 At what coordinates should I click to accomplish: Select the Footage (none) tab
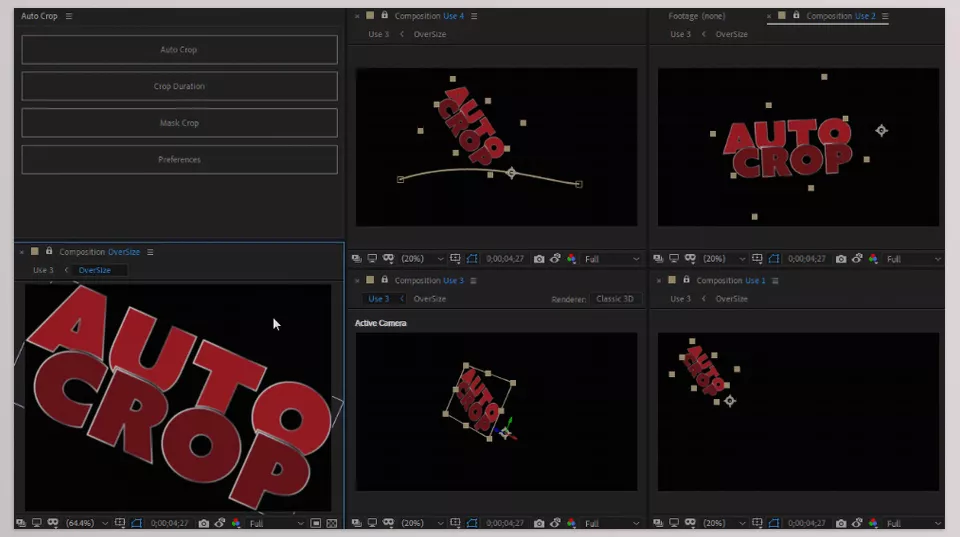click(697, 16)
